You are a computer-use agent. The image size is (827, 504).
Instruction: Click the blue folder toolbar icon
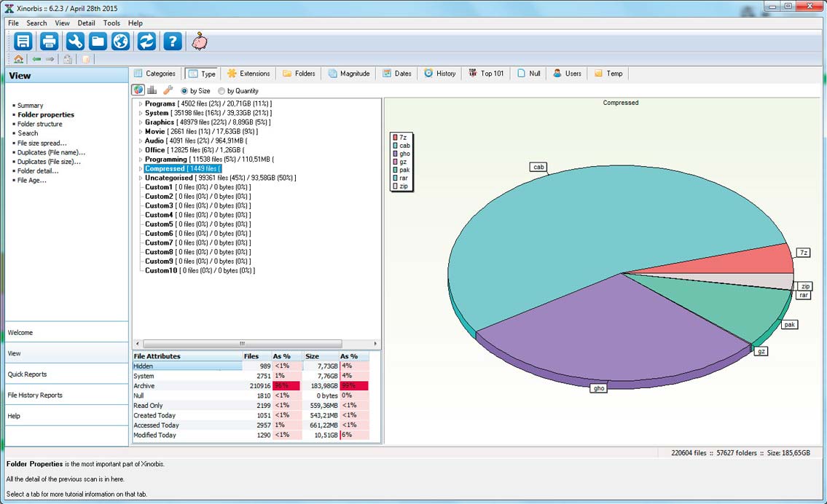coord(98,41)
